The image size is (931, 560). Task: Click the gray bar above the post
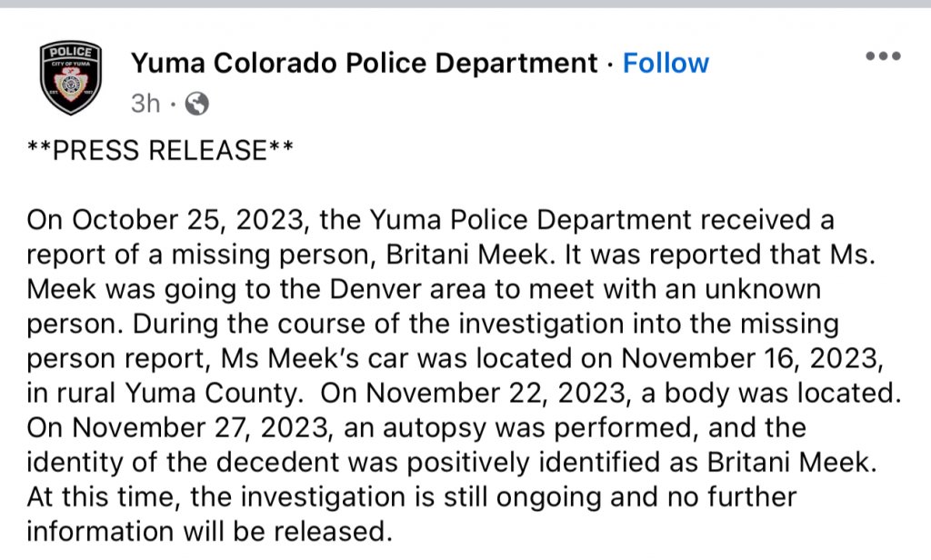465,4
